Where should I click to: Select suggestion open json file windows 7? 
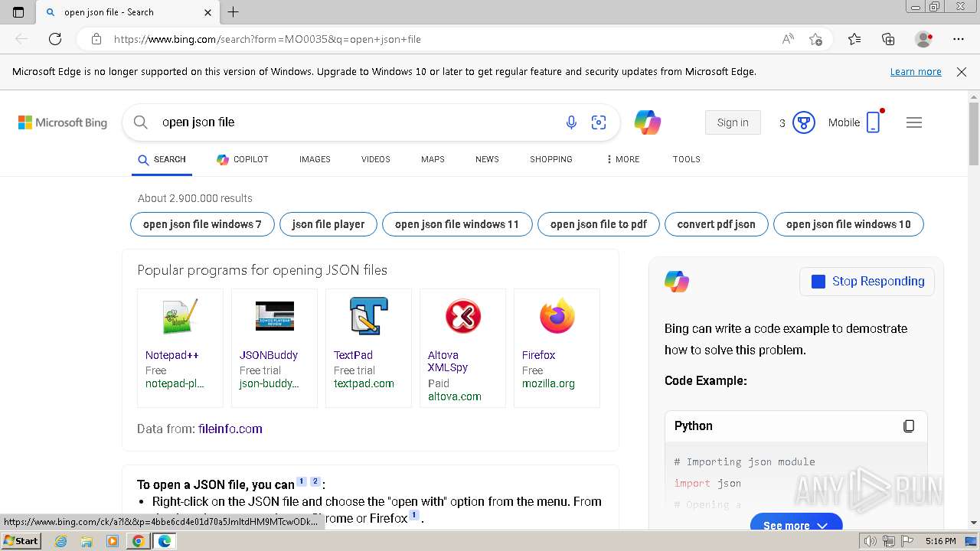click(x=202, y=224)
